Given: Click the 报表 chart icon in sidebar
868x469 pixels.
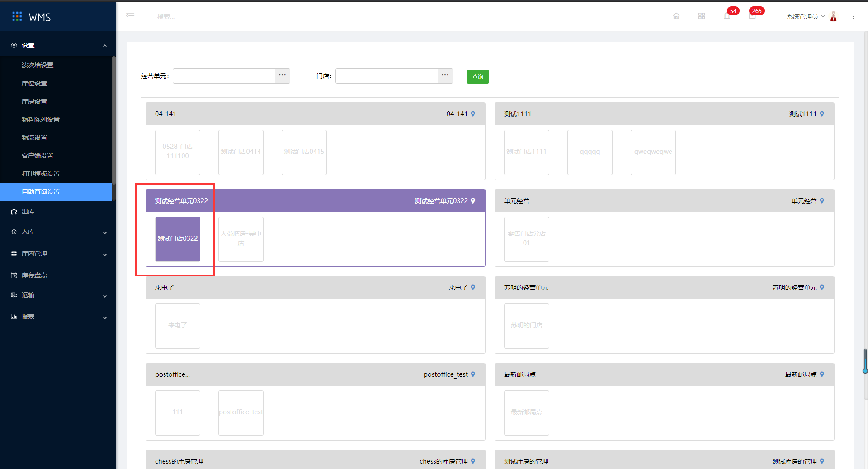Looking at the screenshot, I should point(14,317).
